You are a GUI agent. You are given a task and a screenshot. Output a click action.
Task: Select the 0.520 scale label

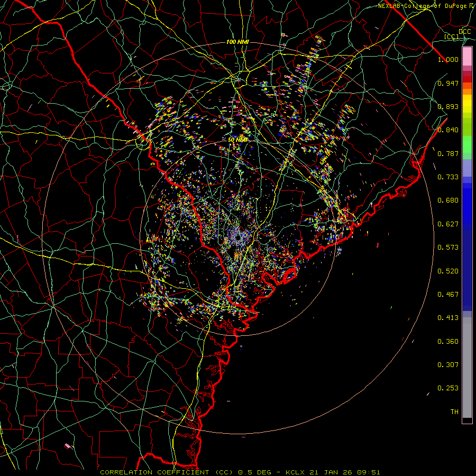click(x=448, y=271)
